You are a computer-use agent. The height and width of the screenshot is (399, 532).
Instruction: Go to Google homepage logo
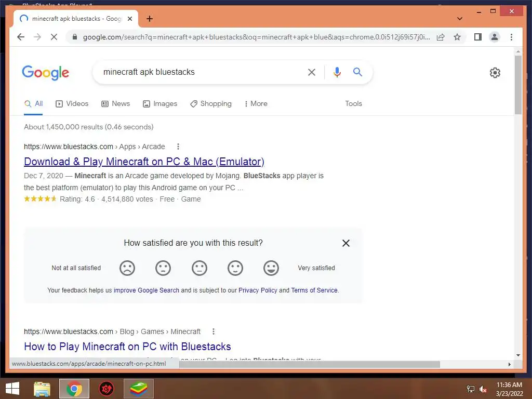[46, 73]
